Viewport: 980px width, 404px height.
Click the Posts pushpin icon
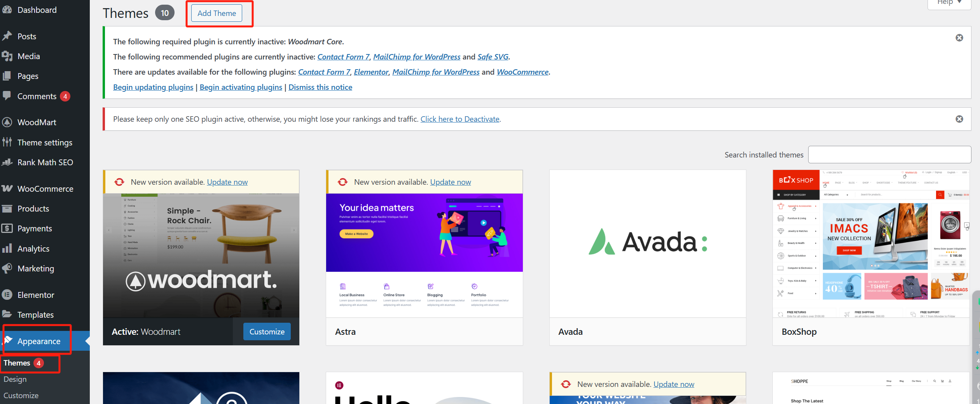[7, 36]
